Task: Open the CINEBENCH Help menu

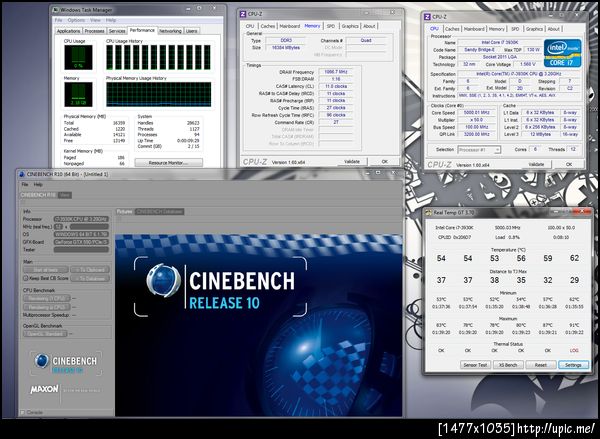Action: pos(38,184)
